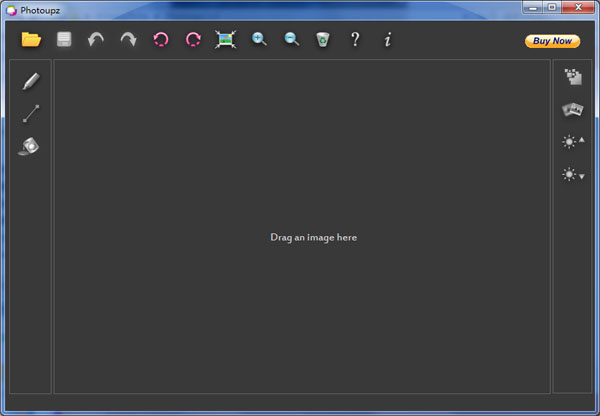Redo the last undone action
This screenshot has height=416, width=600.
click(x=128, y=40)
